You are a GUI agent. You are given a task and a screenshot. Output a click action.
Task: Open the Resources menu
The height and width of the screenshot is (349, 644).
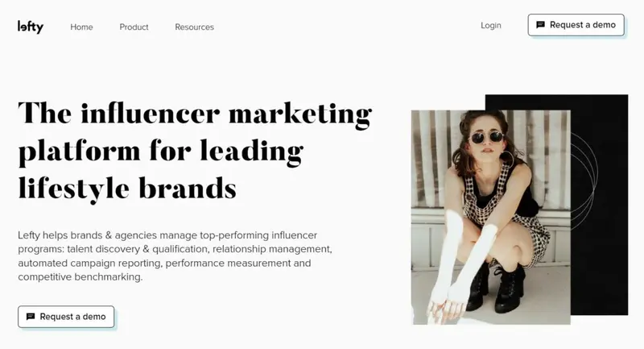(x=194, y=27)
